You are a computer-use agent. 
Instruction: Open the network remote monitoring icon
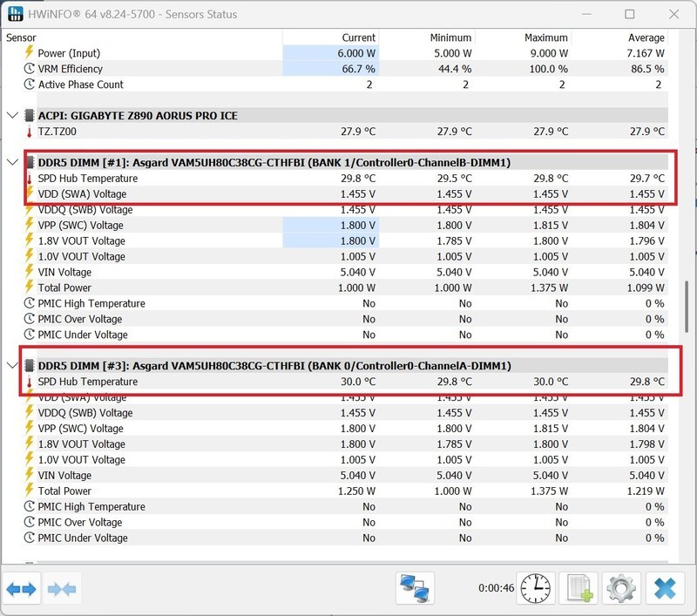(x=414, y=589)
